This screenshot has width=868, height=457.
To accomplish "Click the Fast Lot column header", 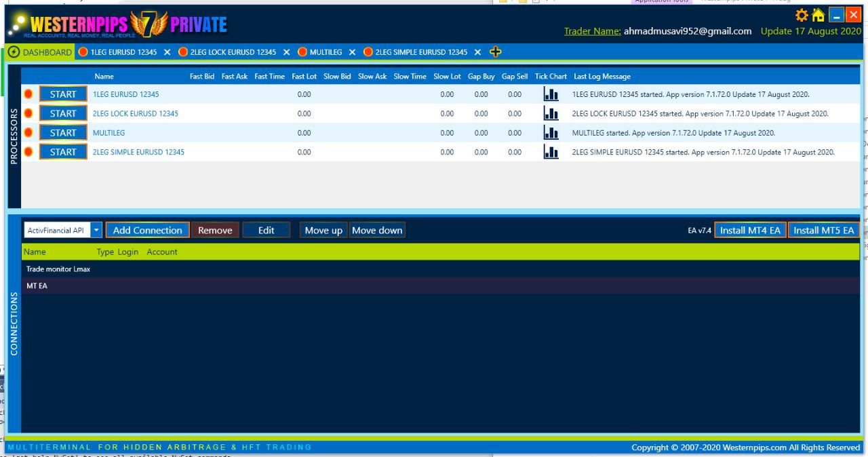I will pos(304,77).
